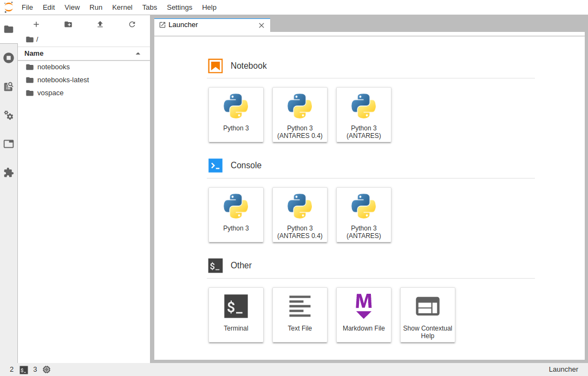
Task: Click the kernel chip icon in status bar
Action: (x=47, y=370)
